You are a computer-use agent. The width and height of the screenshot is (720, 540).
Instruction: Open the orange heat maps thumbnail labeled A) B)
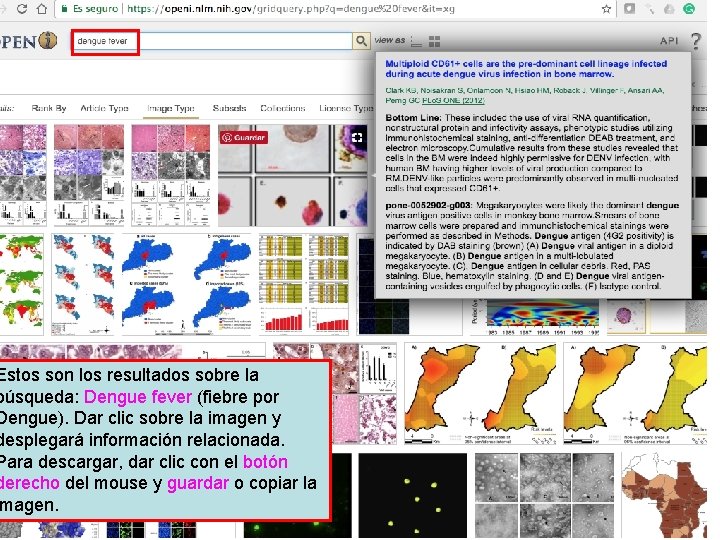click(x=480, y=394)
